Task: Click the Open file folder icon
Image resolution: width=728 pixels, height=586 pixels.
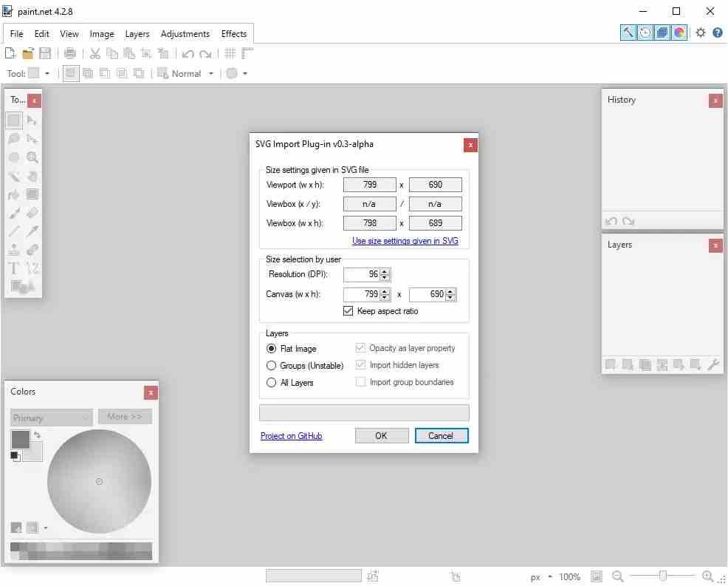Action: pos(28,53)
